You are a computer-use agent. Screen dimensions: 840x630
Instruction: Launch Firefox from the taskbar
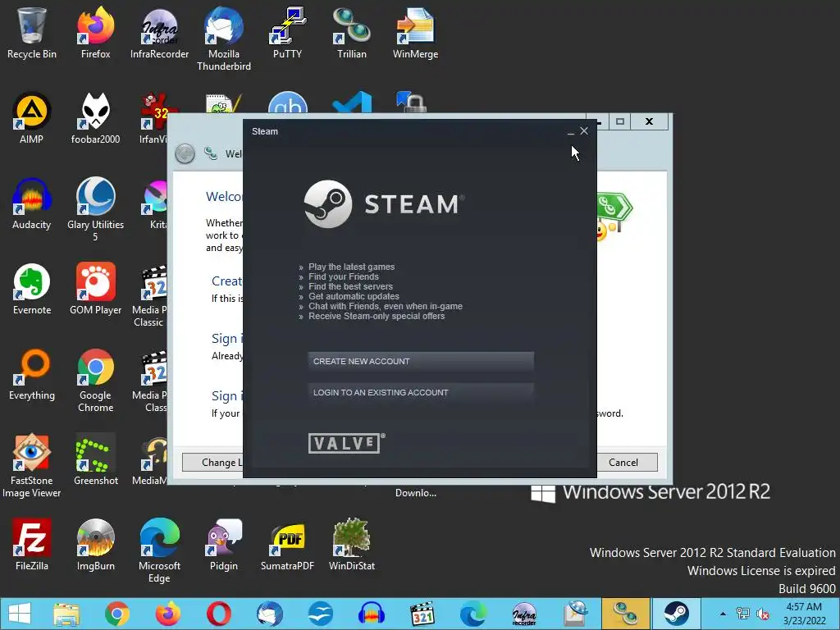pyautogui.click(x=168, y=614)
